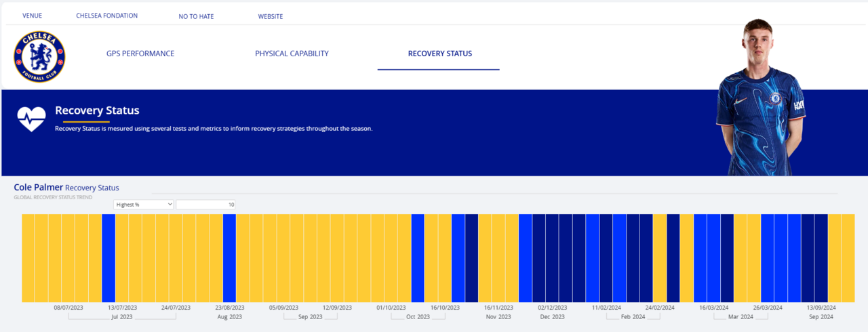The image size is (868, 332).
Task: Click the 26/03/2024 axis date label
Action: [768, 308]
